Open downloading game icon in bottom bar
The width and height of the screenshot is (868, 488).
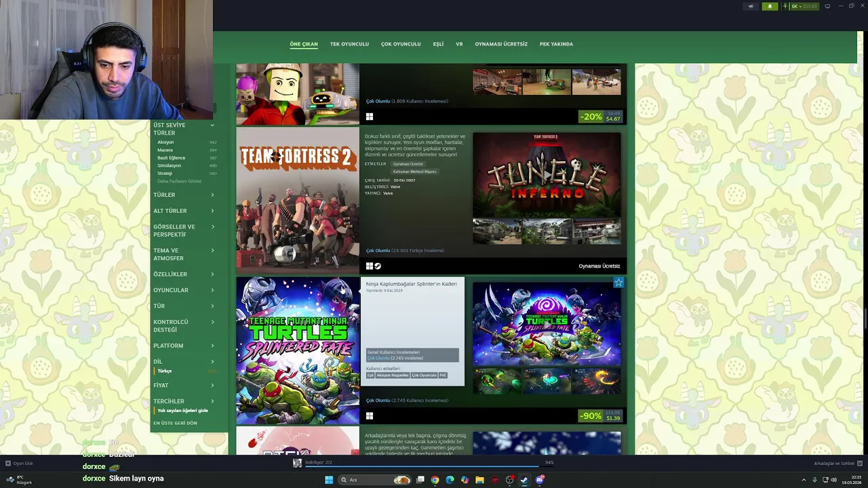tap(297, 463)
